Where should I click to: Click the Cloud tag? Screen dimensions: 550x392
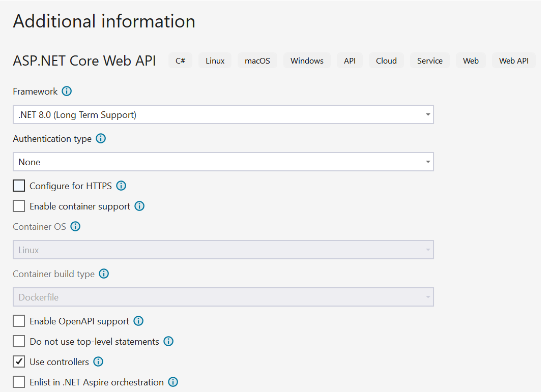point(387,61)
